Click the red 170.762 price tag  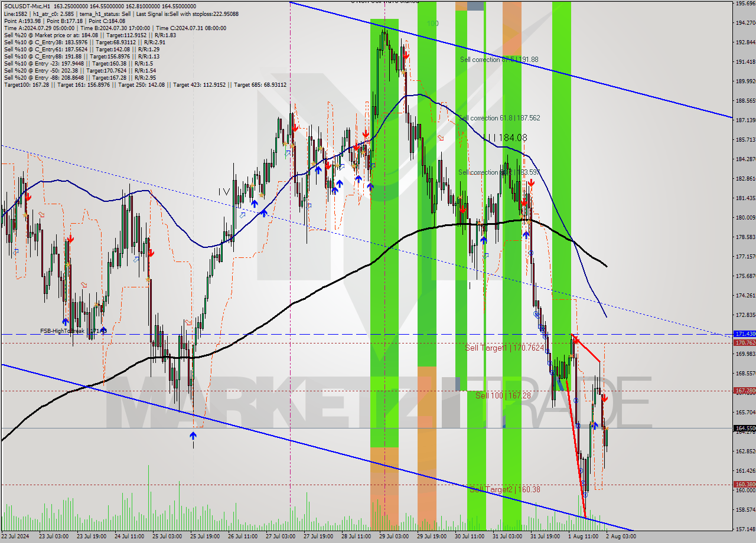(744, 343)
